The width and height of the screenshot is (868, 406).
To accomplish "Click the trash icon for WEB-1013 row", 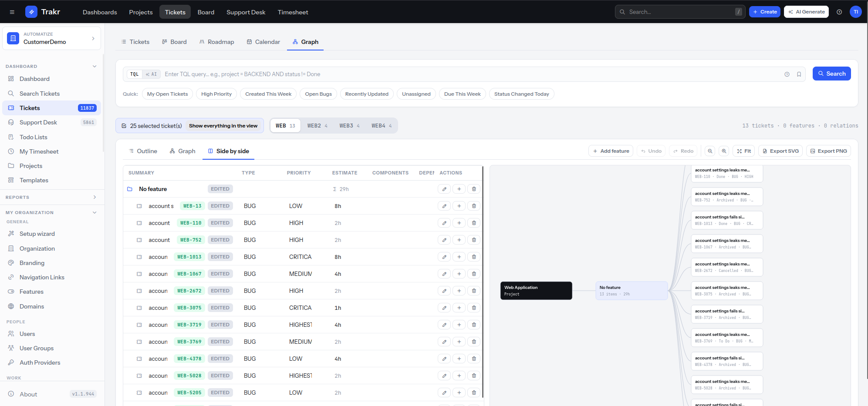I will coord(474,257).
